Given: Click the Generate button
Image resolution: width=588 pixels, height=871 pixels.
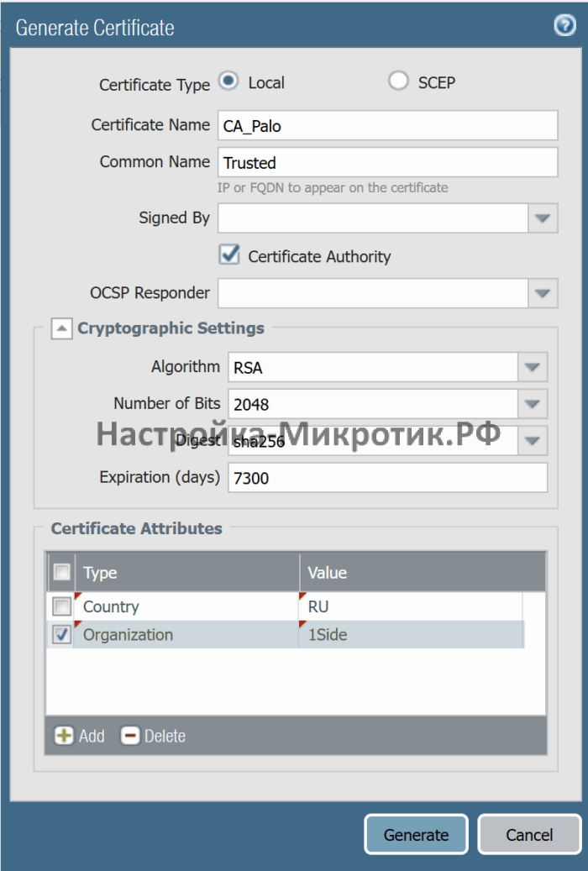Looking at the screenshot, I should (416, 834).
